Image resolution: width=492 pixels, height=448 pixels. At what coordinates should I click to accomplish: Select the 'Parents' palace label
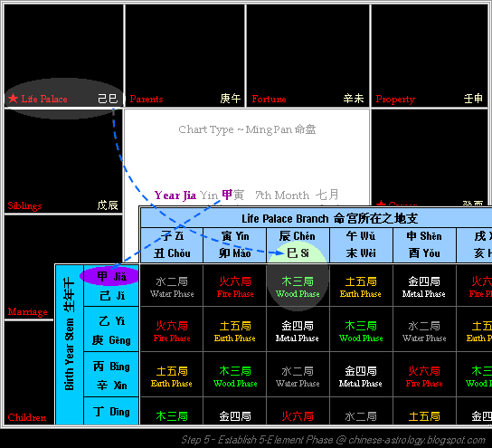[147, 99]
